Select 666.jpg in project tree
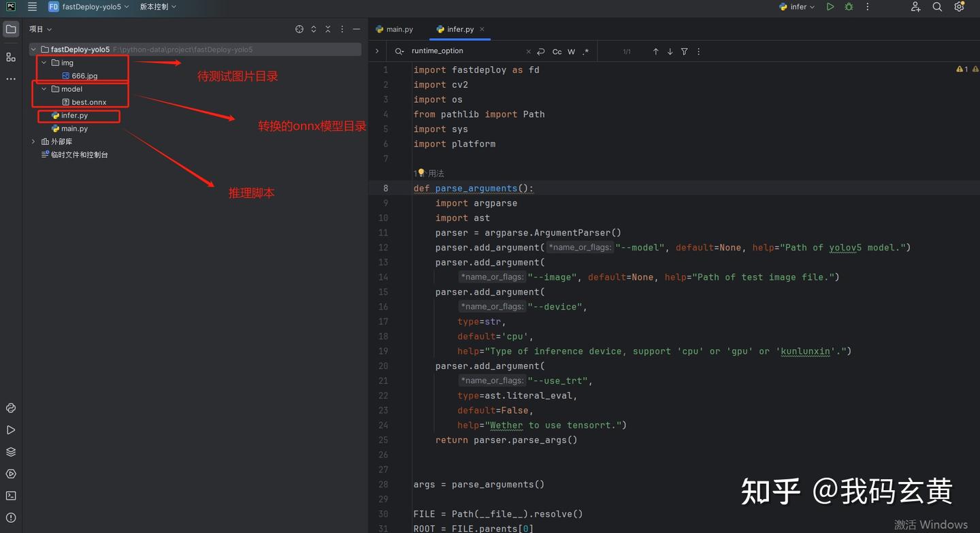 coord(80,76)
